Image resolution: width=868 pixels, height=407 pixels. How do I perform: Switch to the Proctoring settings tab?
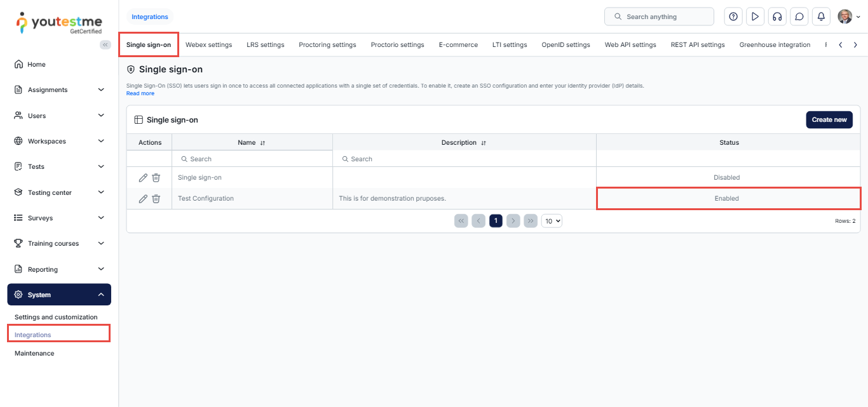coord(327,45)
